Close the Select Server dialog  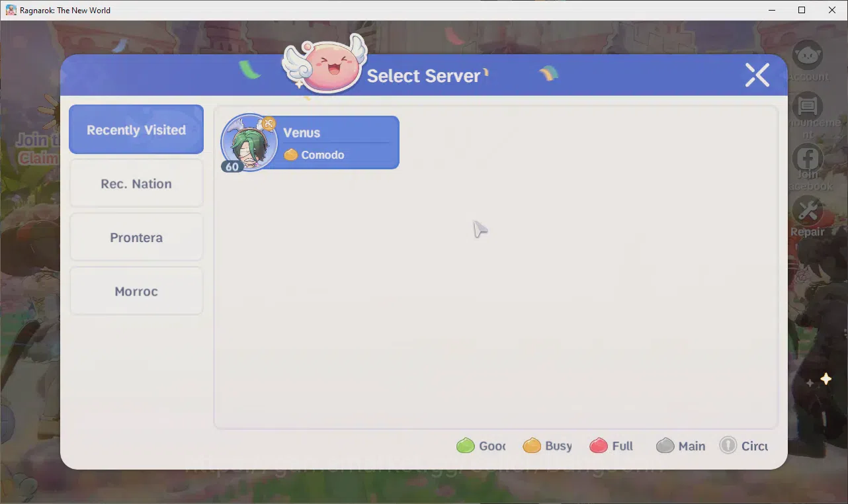(x=757, y=75)
